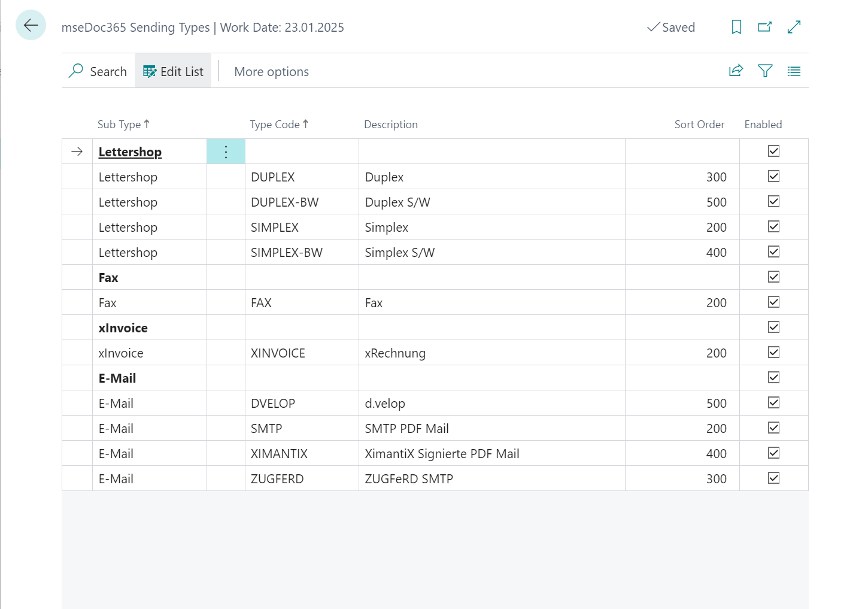This screenshot has height=609, width=868.
Task: Click the Search button
Action: pos(98,72)
